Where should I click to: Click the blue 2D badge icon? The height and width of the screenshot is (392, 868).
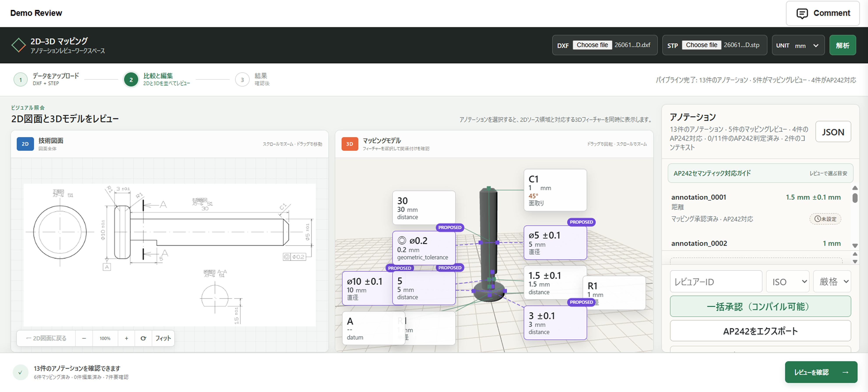[x=25, y=144]
